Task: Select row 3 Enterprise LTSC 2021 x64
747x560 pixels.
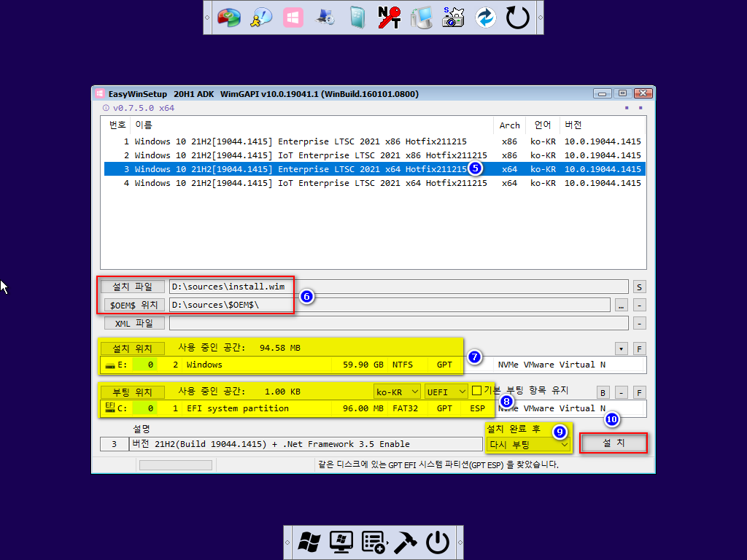Action: point(375,169)
